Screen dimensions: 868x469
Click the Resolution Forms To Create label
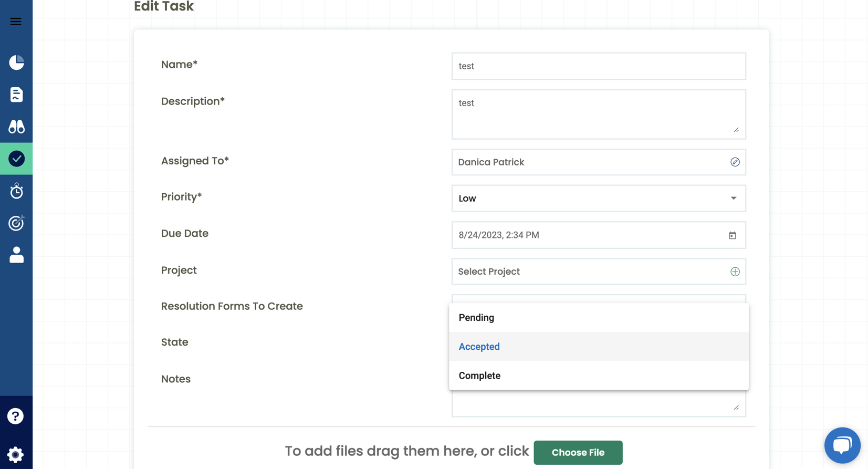pyautogui.click(x=232, y=306)
